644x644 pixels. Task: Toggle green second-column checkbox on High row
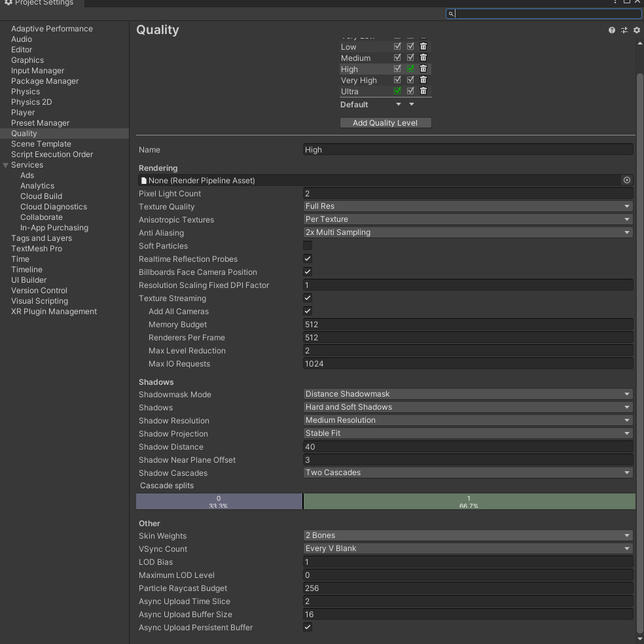coord(410,69)
